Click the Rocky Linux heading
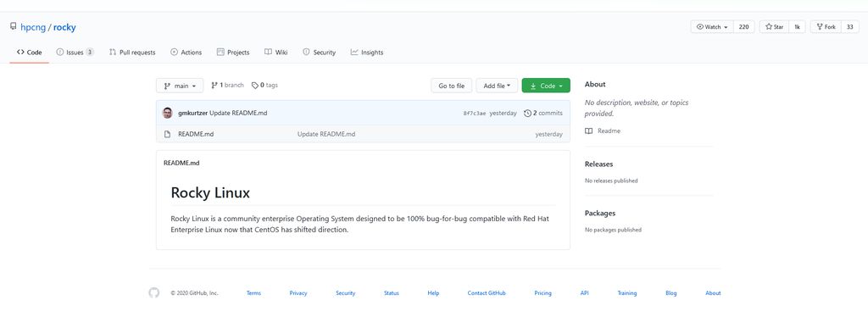The height and width of the screenshot is (317, 868). pyautogui.click(x=210, y=192)
